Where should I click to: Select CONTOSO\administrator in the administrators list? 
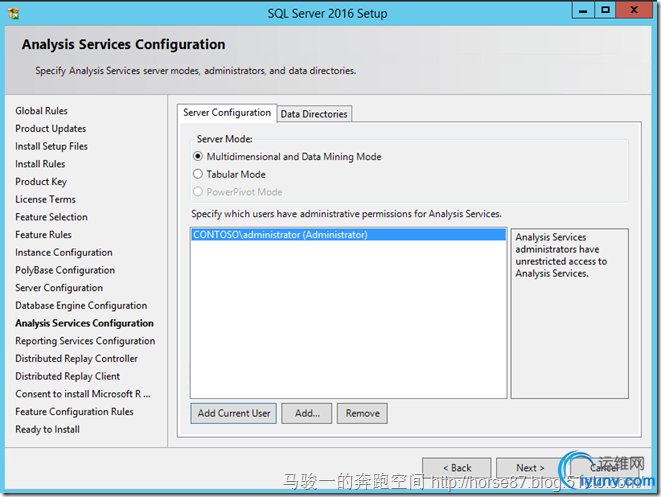tap(348, 235)
